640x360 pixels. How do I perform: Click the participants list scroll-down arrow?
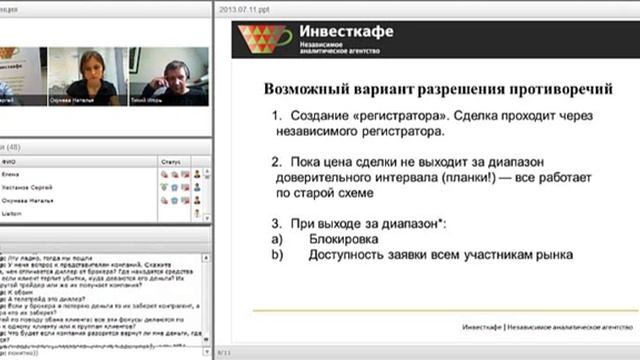click(x=207, y=218)
